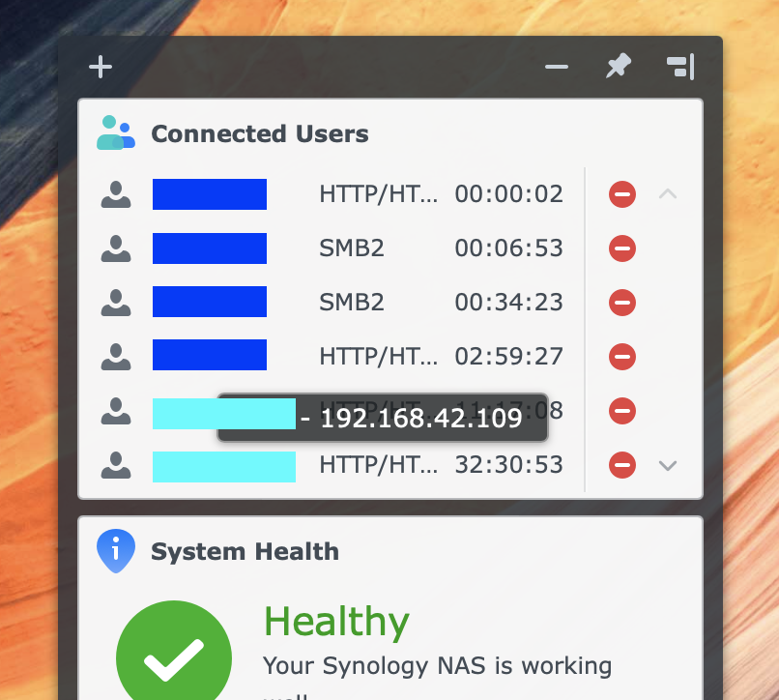This screenshot has width=779, height=700.
Task: Click the System Health info pin icon
Action: click(x=115, y=550)
